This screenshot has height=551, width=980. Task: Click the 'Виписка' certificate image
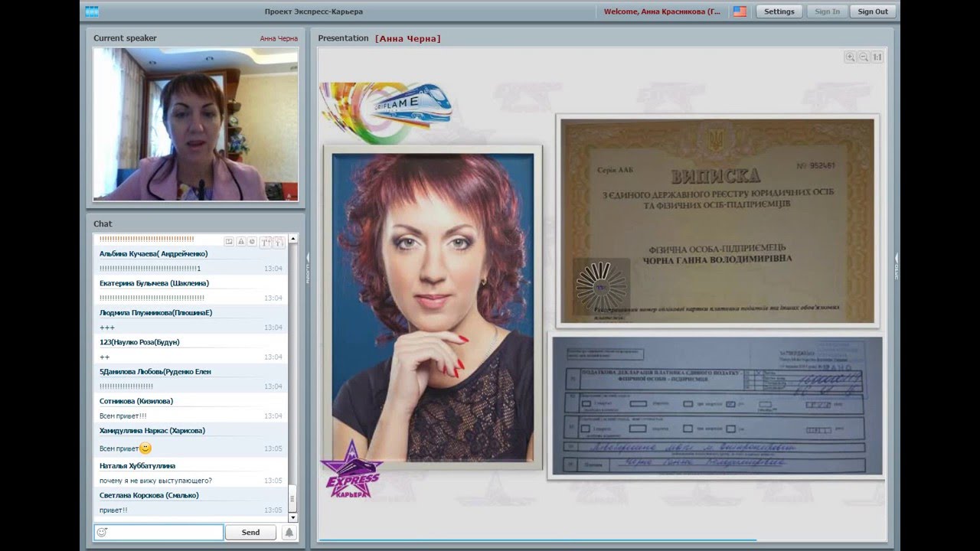(x=717, y=220)
